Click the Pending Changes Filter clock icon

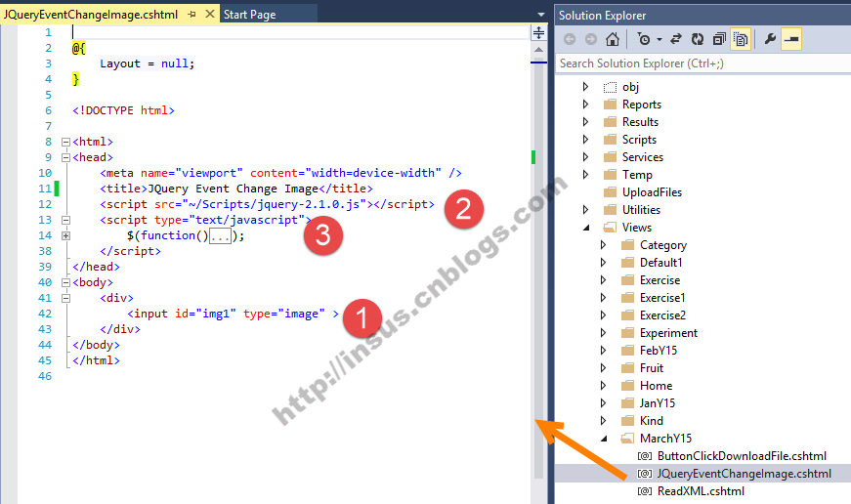(644, 39)
